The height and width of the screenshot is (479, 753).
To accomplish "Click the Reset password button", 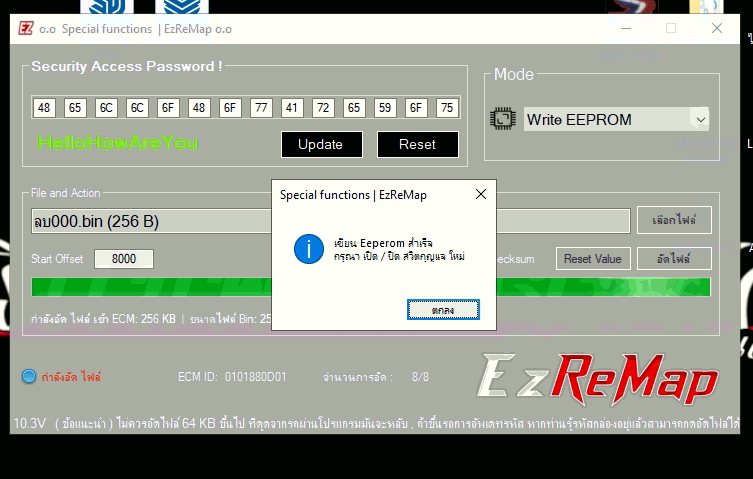I will point(417,144).
